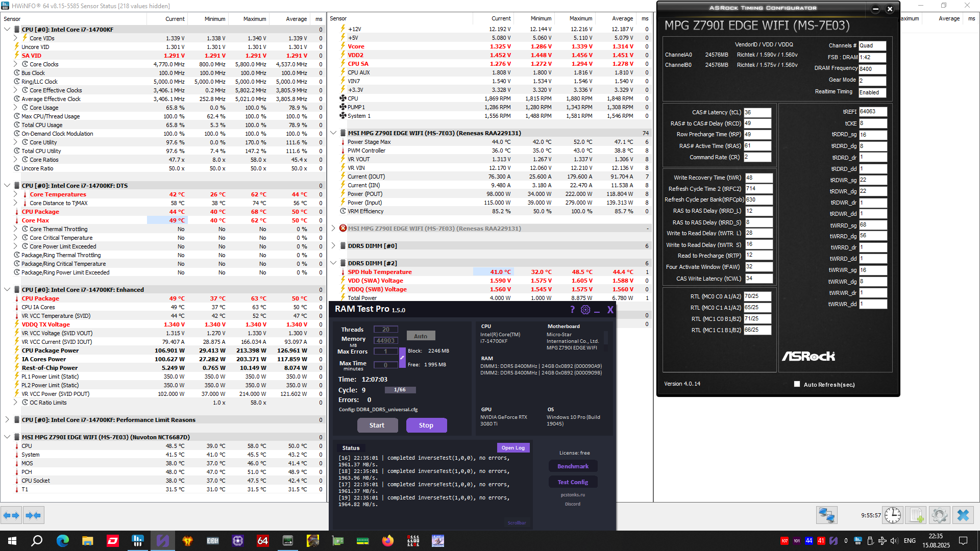
Task: Open HWiNFO sensor settings gear
Action: click(939, 515)
